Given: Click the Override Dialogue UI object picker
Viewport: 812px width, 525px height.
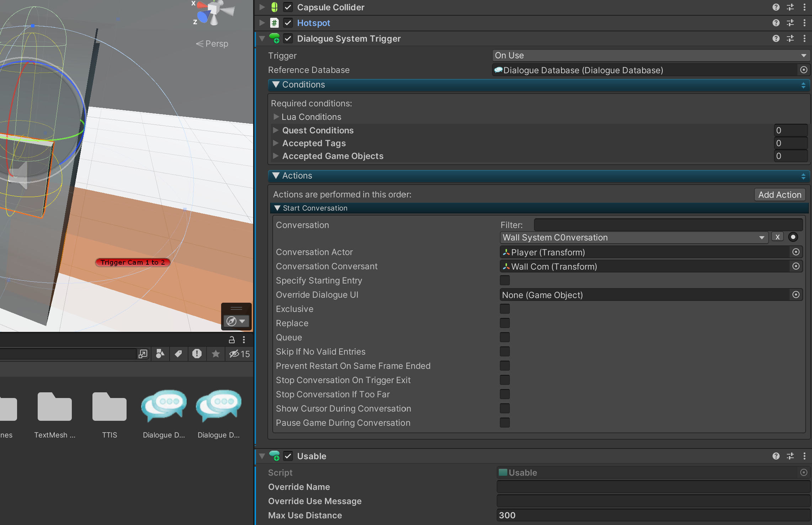Looking at the screenshot, I should pos(796,295).
